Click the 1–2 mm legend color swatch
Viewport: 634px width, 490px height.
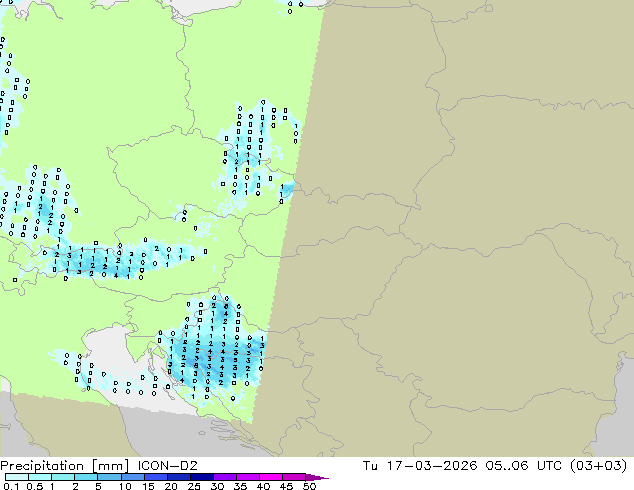point(63,477)
